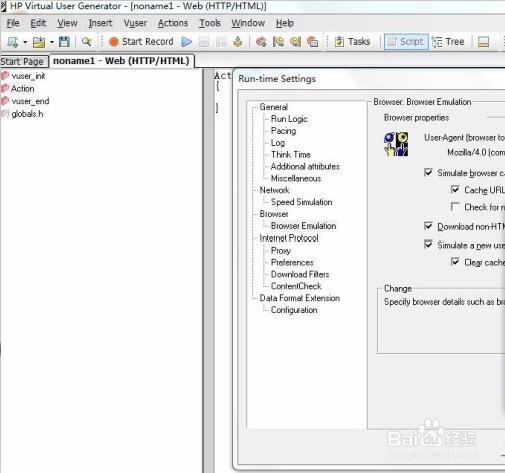Click the red breakpoint toolbar icon

click(x=261, y=42)
